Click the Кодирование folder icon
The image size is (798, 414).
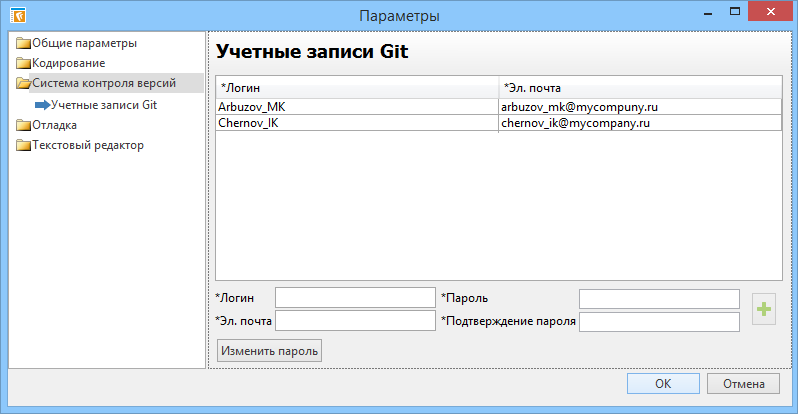pos(23,63)
